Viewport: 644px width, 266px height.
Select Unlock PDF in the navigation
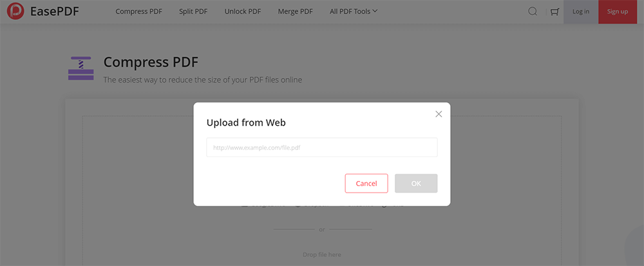point(243,11)
